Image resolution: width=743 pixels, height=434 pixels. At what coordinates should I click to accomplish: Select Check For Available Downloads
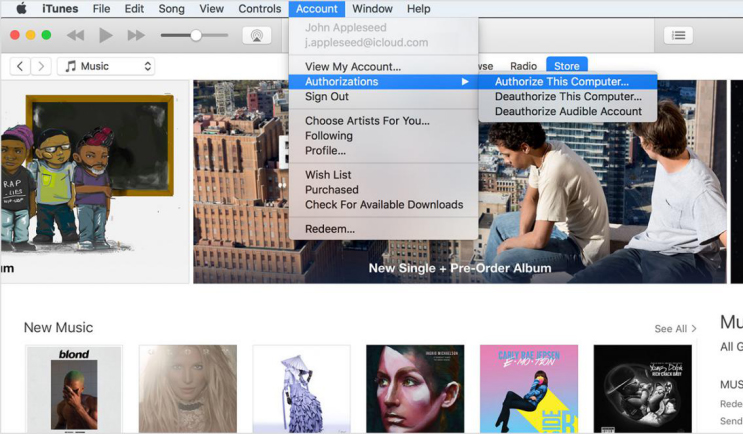(383, 205)
